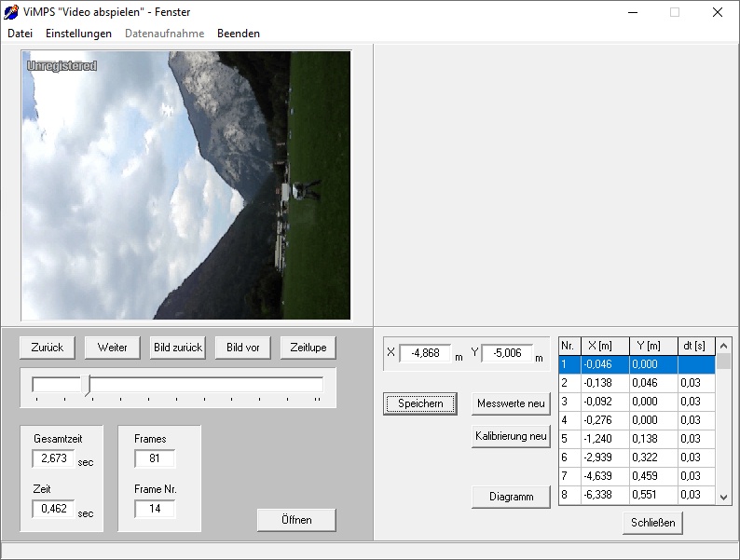This screenshot has width=740, height=560.
Task: Click the dt [s] column header
Action: pyautogui.click(x=696, y=346)
